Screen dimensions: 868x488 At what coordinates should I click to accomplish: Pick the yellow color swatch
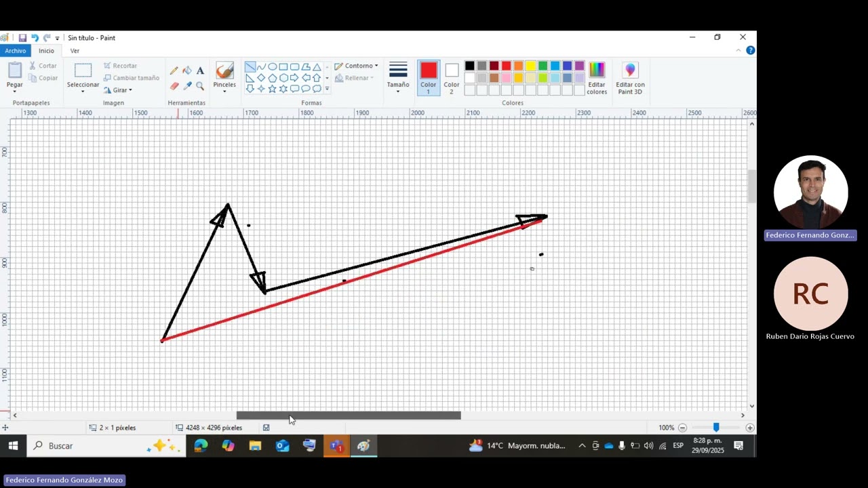(530, 66)
